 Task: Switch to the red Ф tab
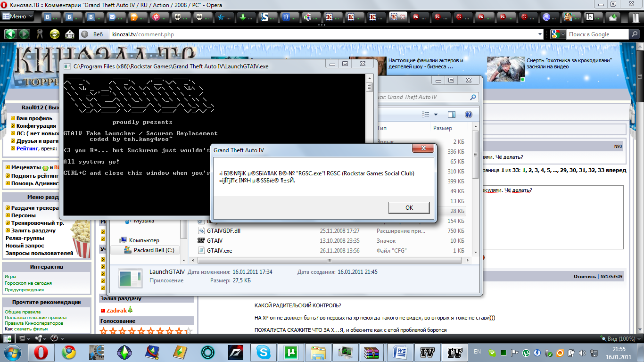(160, 17)
